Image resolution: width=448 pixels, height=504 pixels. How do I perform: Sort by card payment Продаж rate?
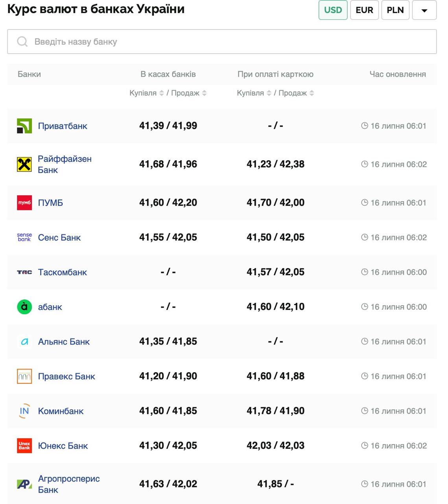312,93
